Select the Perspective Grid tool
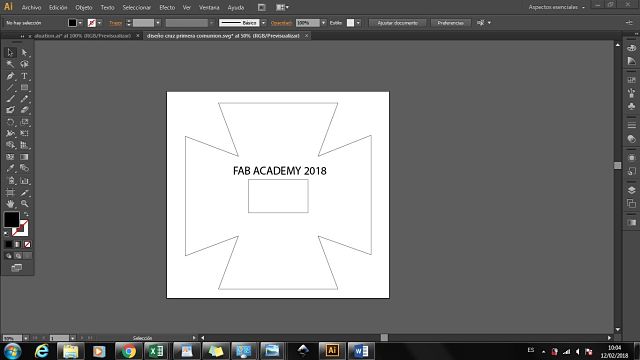640x360 pixels. (x=24, y=145)
